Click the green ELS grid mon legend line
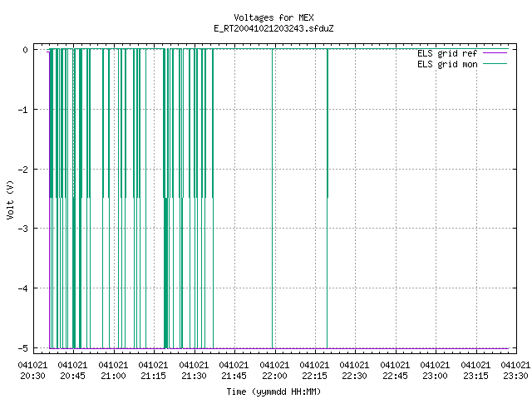 coord(495,64)
